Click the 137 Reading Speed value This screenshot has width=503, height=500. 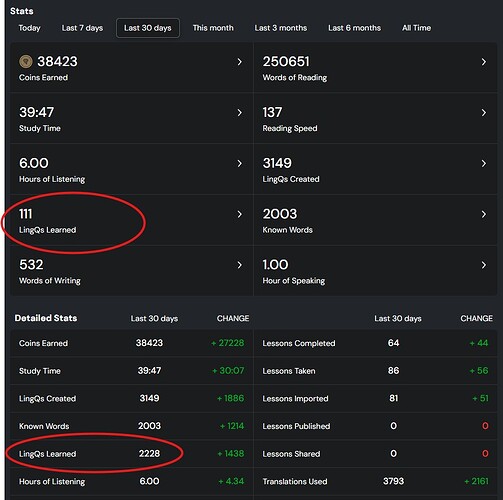272,112
